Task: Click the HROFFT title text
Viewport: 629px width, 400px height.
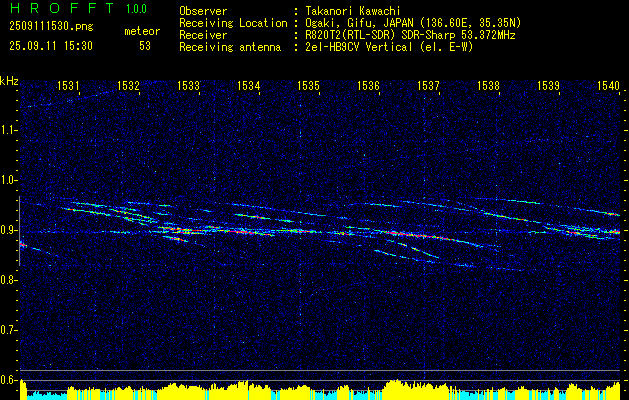Action: 63,8
